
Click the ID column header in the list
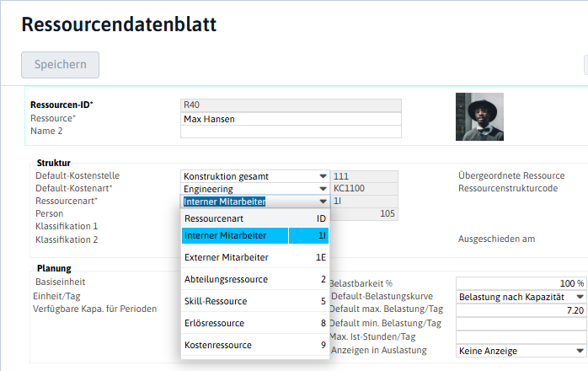click(x=321, y=218)
